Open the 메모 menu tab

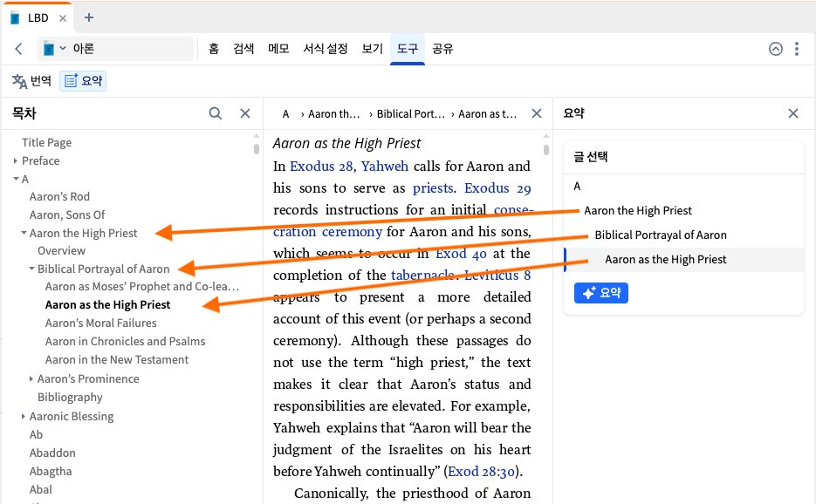pos(278,49)
